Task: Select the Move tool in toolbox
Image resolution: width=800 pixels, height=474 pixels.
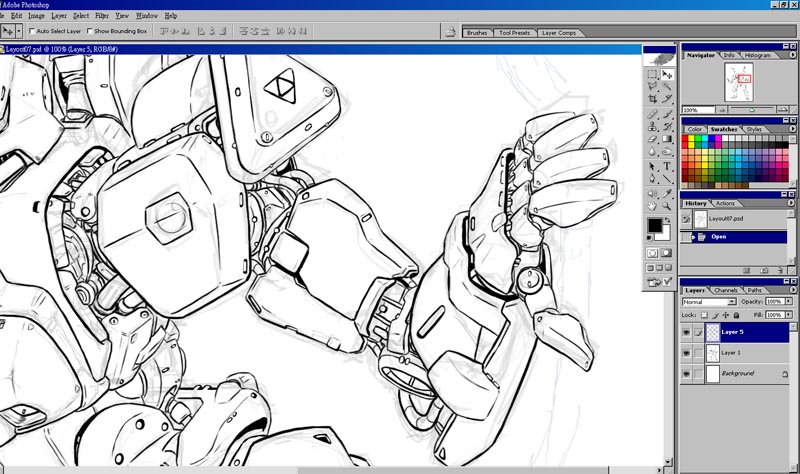Action: pos(667,74)
